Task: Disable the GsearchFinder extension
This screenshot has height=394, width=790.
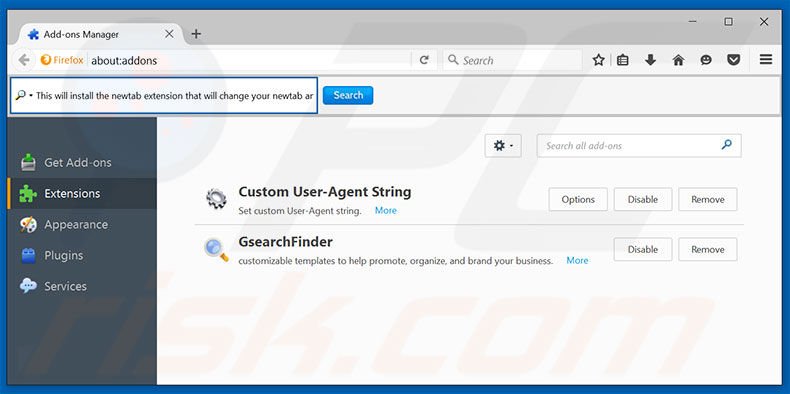Action: tap(643, 249)
